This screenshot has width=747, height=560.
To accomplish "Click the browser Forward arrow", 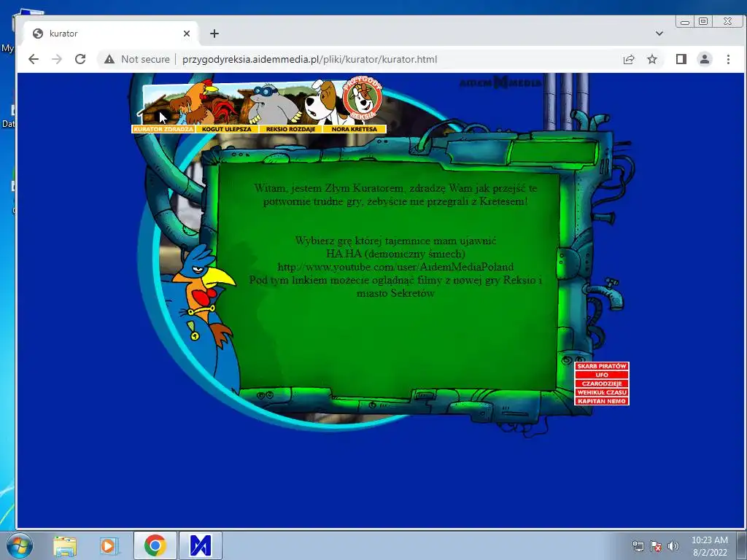I will (57, 59).
